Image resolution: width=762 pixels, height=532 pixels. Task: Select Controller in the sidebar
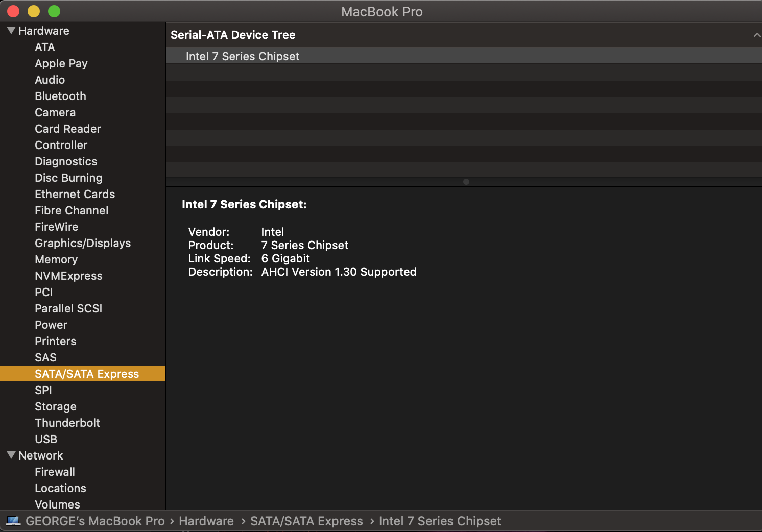[x=61, y=145]
